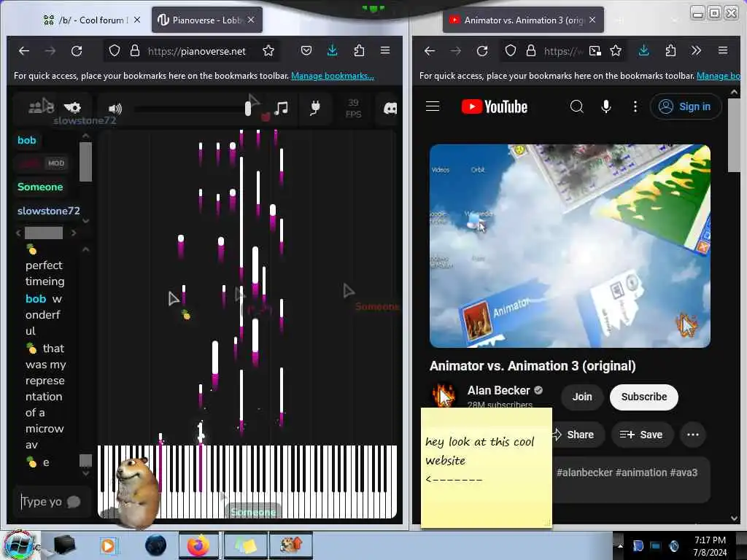Select user bob in the user list
The image size is (747, 560).
coord(27,140)
